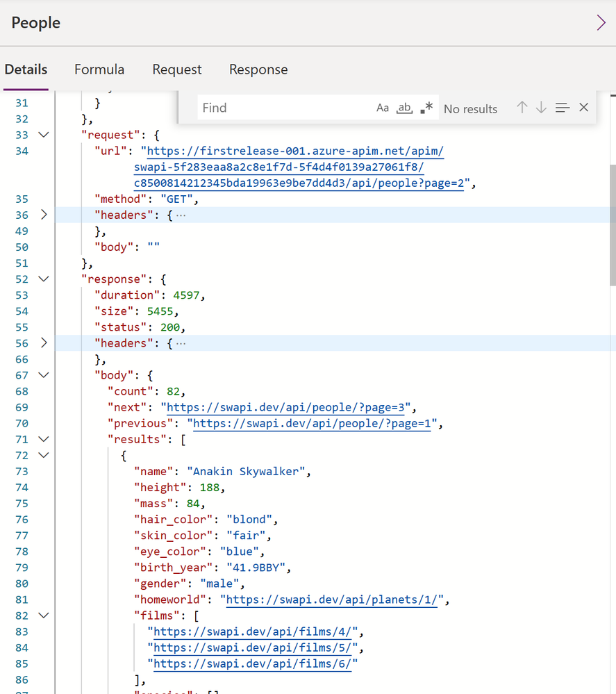Switch to the Formula tab
Image resolution: width=616 pixels, height=694 pixels.
pyautogui.click(x=99, y=69)
